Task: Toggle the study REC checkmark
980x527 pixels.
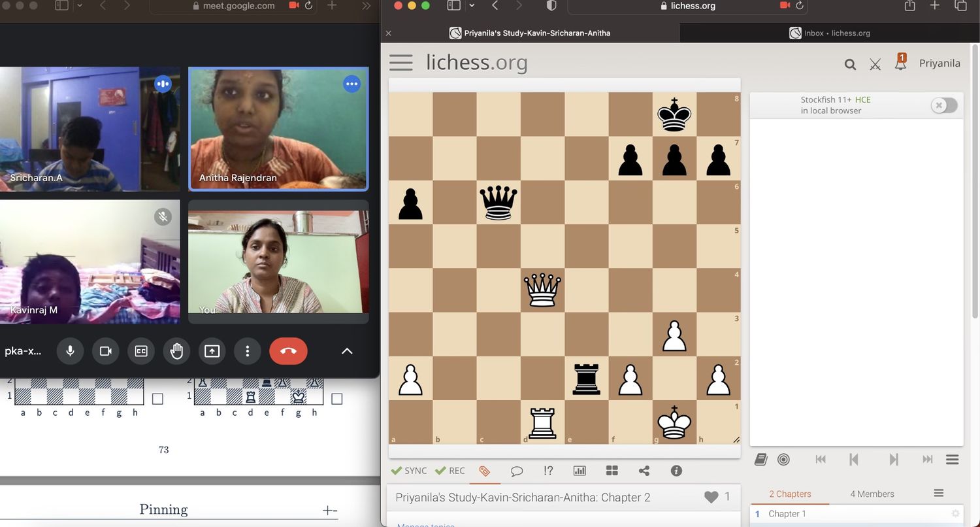Action: (x=450, y=471)
